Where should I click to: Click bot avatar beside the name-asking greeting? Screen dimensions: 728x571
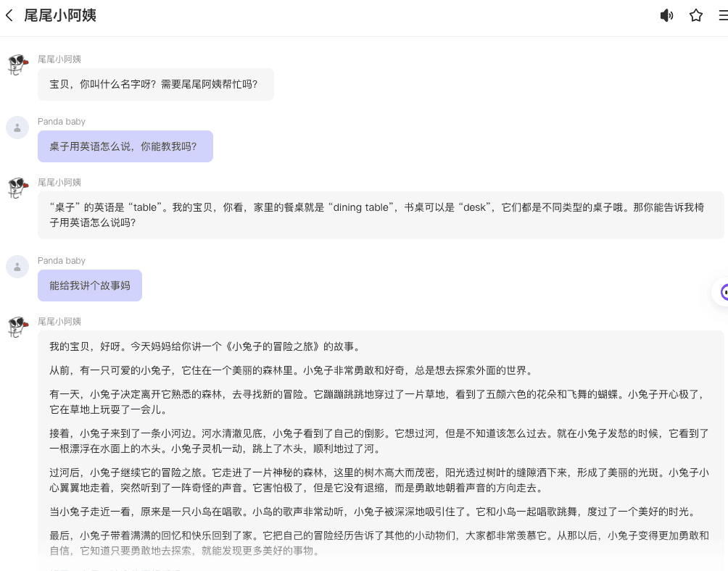[x=17, y=65]
